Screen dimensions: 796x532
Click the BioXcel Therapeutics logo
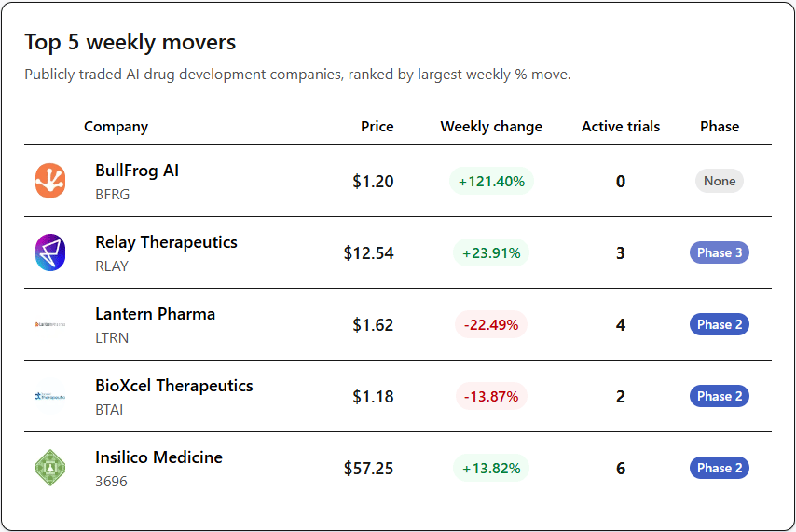coord(50,396)
